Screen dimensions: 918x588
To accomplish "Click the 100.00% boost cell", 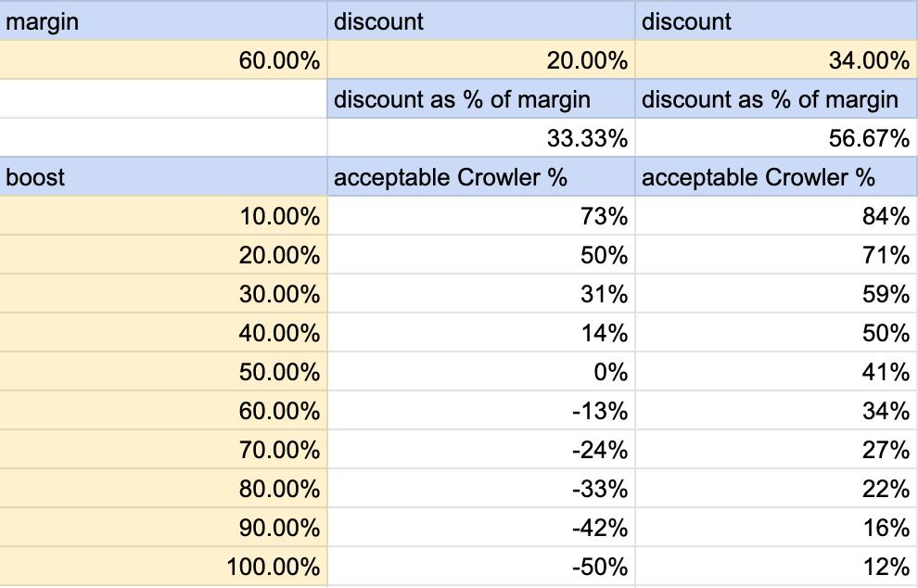I will [163, 567].
